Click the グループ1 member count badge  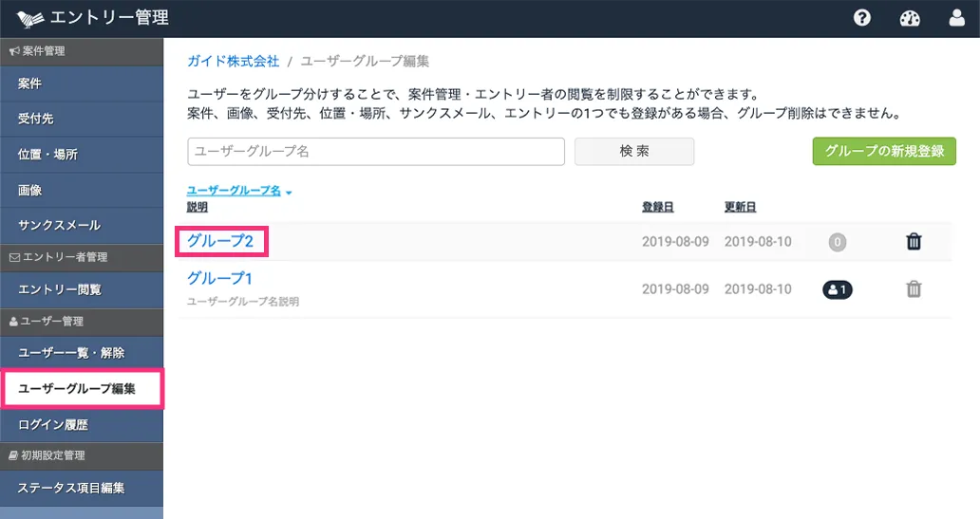(x=837, y=289)
